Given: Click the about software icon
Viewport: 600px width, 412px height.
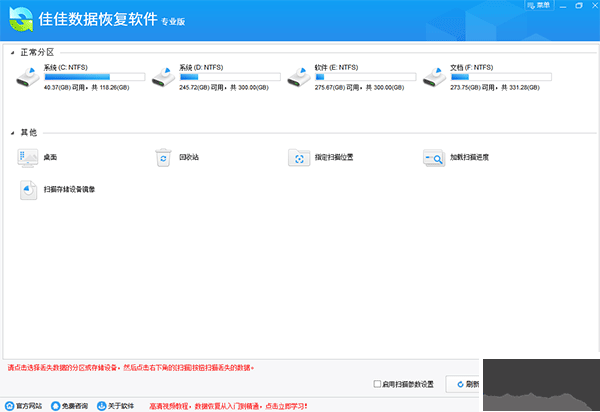Looking at the screenshot, I should click(x=101, y=406).
